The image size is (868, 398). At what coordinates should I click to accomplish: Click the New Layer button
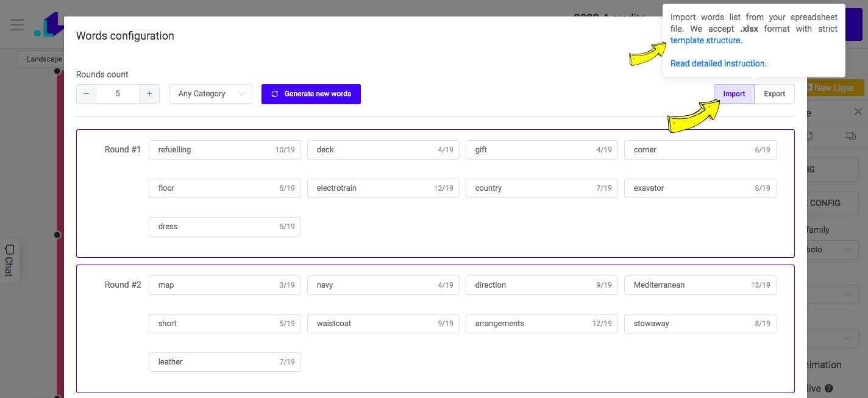pyautogui.click(x=834, y=88)
